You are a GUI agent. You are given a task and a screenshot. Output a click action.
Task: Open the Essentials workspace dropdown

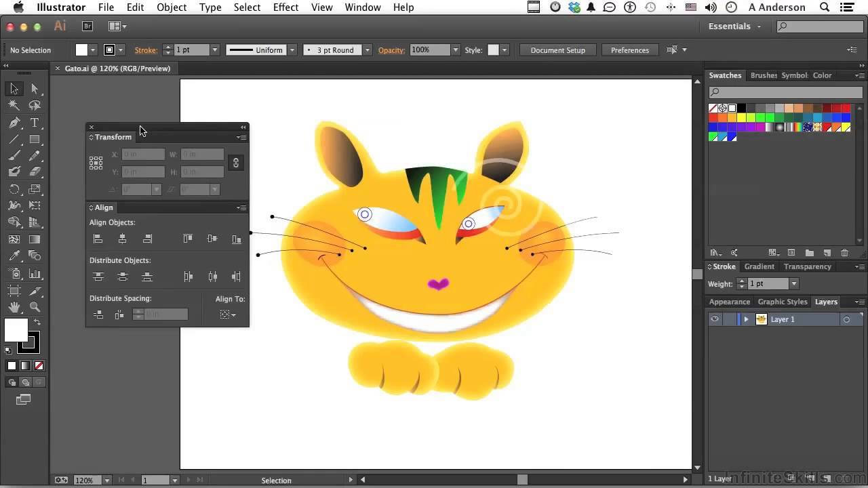pyautogui.click(x=735, y=26)
